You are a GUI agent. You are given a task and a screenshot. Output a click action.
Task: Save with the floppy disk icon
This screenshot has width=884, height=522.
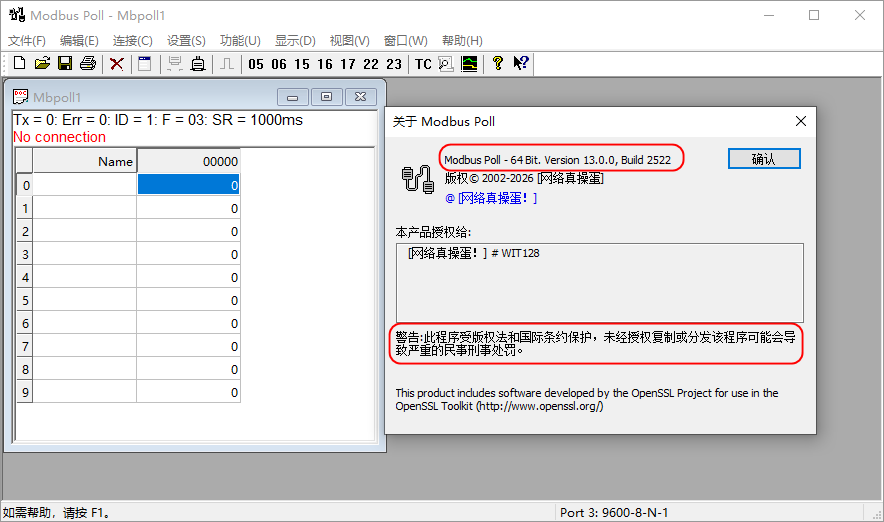tap(65, 64)
